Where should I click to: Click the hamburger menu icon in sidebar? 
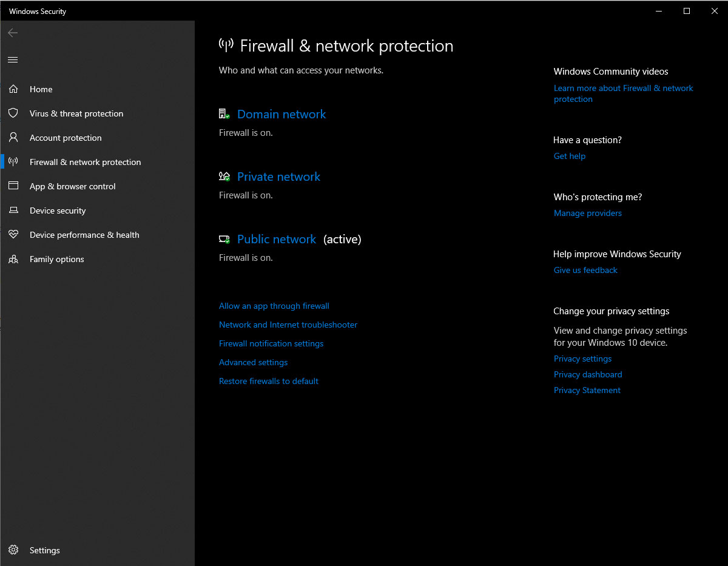[13, 59]
